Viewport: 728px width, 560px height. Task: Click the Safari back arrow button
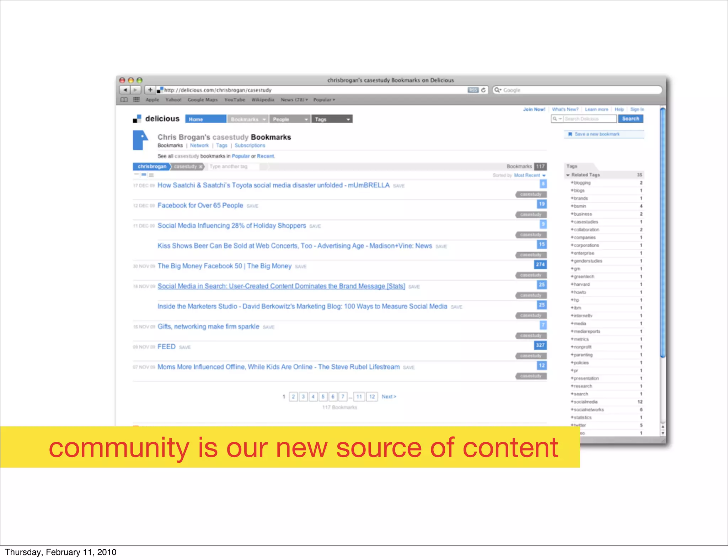click(125, 90)
